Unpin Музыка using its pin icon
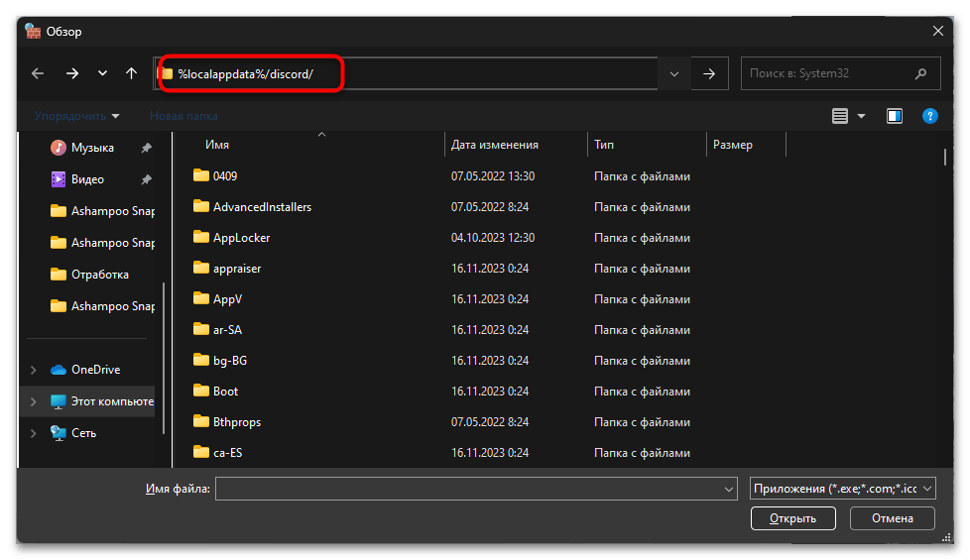This screenshot has width=970, height=560. pos(146,148)
